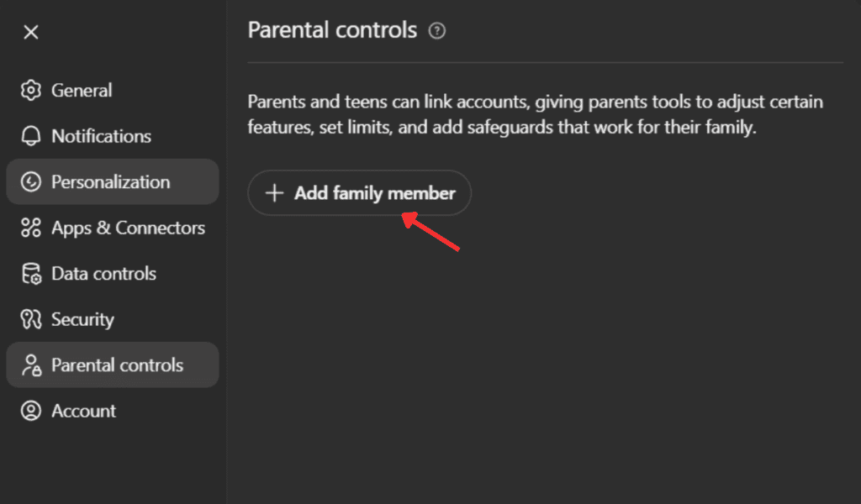This screenshot has height=504, width=861.
Task: Open Data controls settings
Action: [103, 274]
